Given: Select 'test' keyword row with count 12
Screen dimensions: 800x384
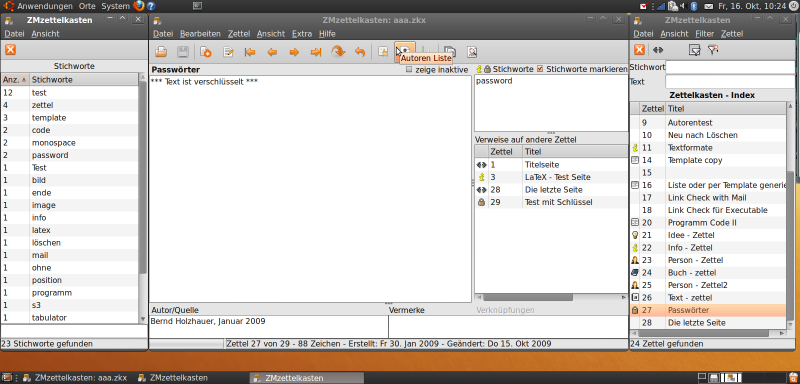Looking at the screenshot, I should pyautogui.click(x=69, y=93).
